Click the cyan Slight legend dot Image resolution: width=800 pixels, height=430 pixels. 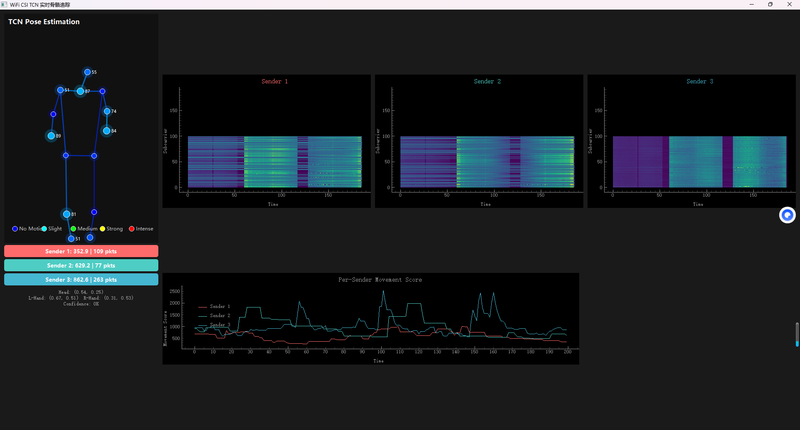[x=44, y=229]
